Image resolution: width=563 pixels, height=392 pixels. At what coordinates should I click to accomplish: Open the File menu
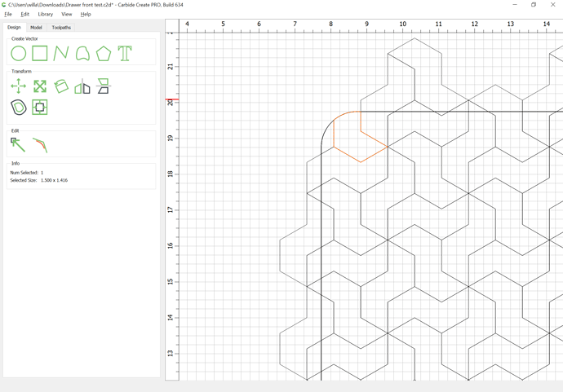point(8,14)
